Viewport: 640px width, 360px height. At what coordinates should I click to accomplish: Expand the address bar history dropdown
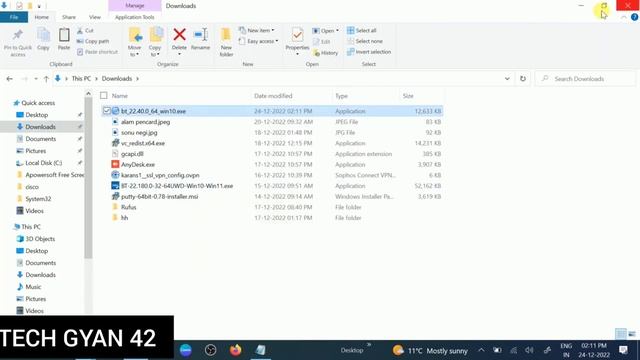tap(507, 79)
